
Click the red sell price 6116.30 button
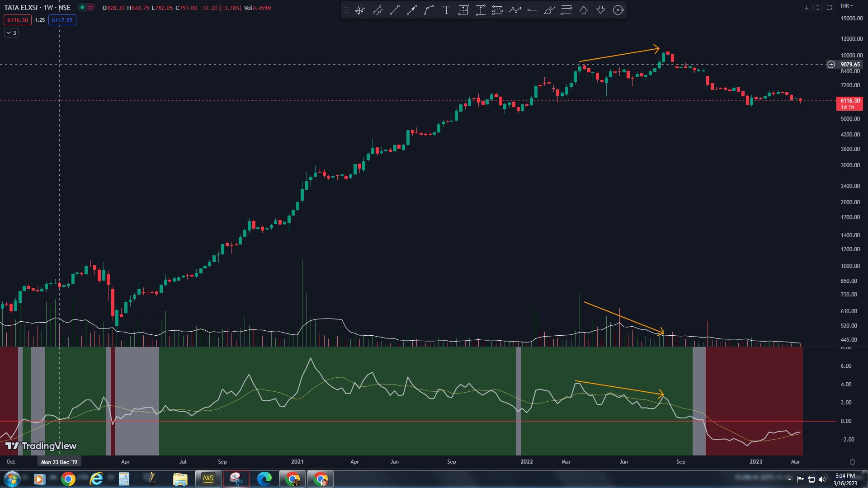(18, 20)
